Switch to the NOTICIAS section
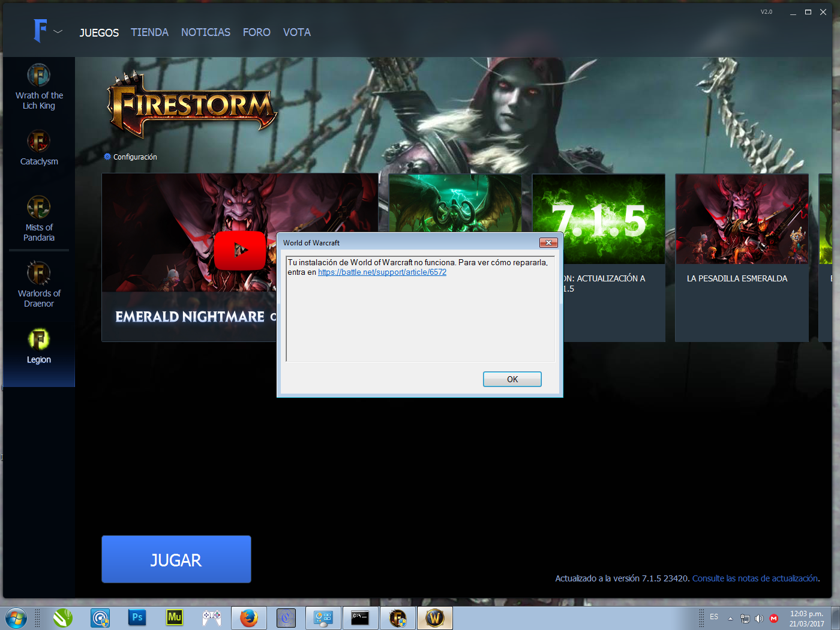This screenshot has width=840, height=630. click(x=205, y=32)
